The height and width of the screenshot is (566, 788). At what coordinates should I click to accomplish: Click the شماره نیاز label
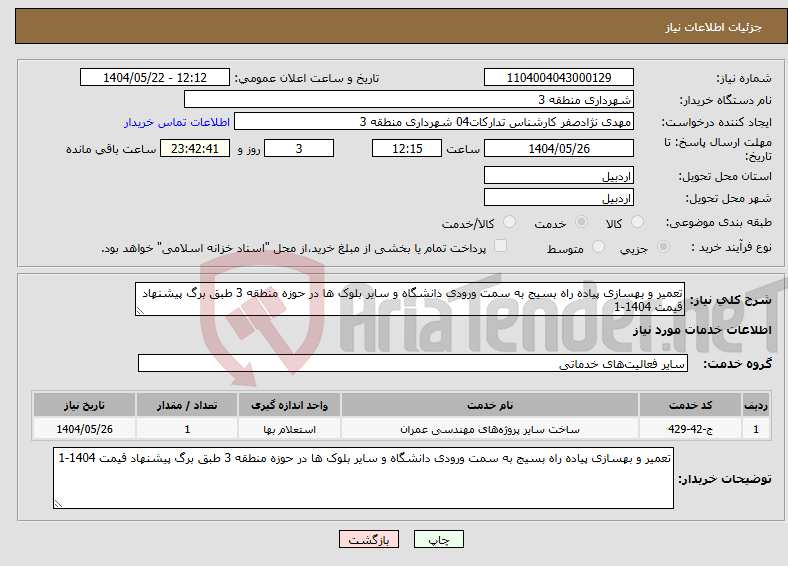coord(744,78)
